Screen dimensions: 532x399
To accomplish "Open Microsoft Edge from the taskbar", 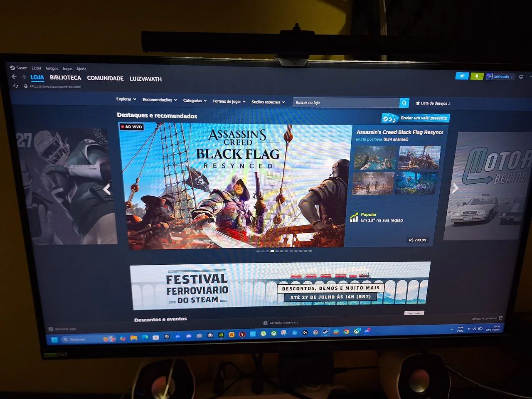I will 145,337.
